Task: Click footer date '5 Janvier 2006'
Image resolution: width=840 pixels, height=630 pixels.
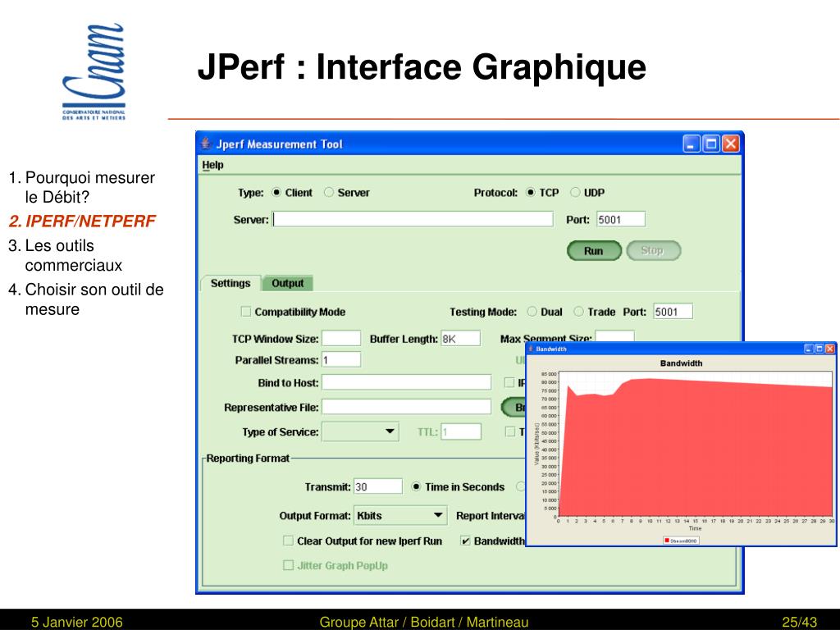Action: coord(76,622)
